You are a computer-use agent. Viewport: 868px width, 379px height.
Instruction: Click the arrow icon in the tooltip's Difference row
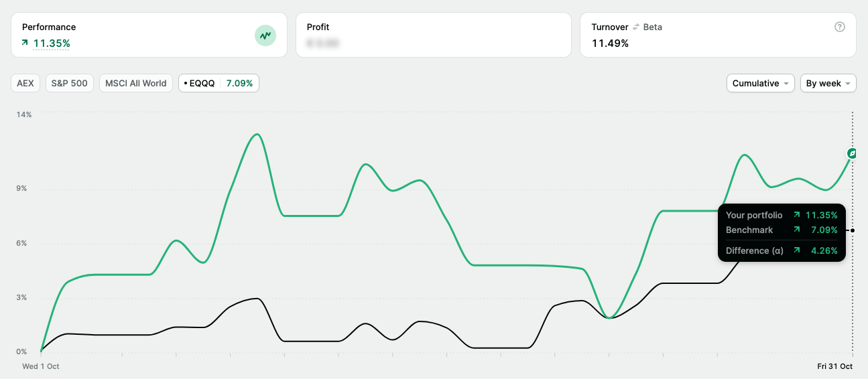point(797,250)
